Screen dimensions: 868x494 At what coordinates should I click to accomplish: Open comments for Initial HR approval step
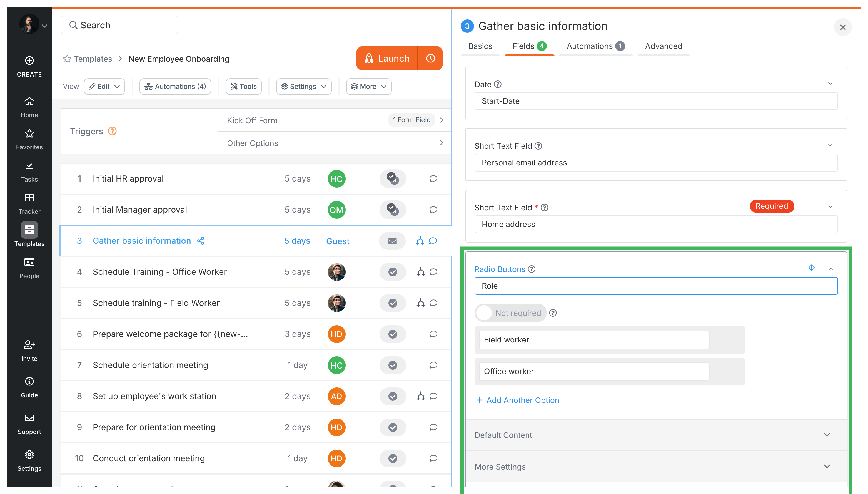(433, 179)
